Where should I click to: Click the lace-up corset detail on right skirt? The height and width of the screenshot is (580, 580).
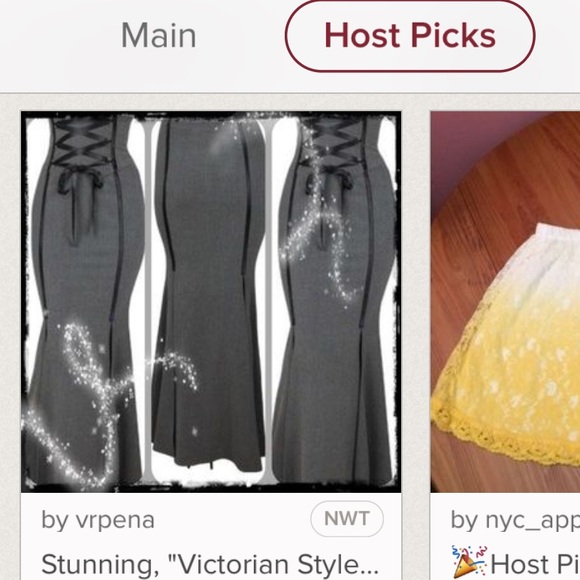coord(335,142)
